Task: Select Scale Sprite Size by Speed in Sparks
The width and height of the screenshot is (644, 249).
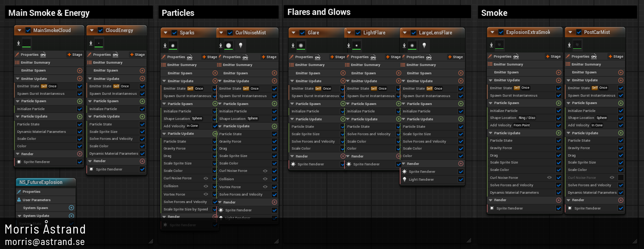Action: (x=189, y=209)
